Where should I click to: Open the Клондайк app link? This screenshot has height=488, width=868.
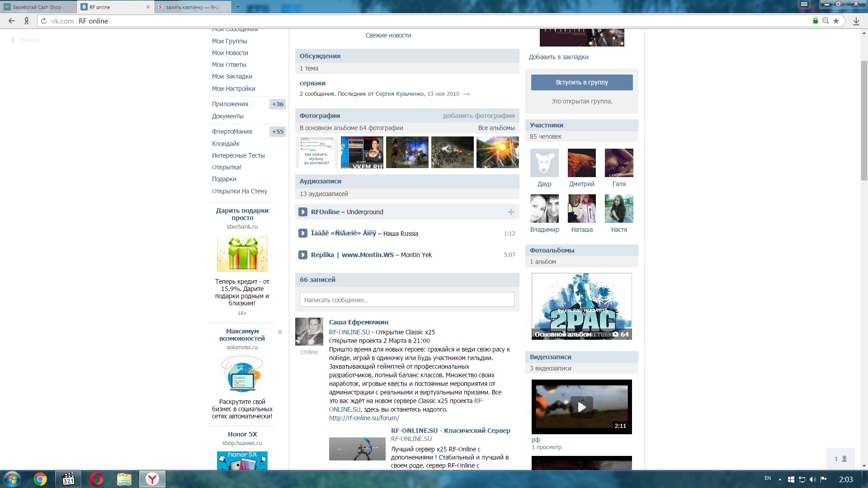click(226, 144)
